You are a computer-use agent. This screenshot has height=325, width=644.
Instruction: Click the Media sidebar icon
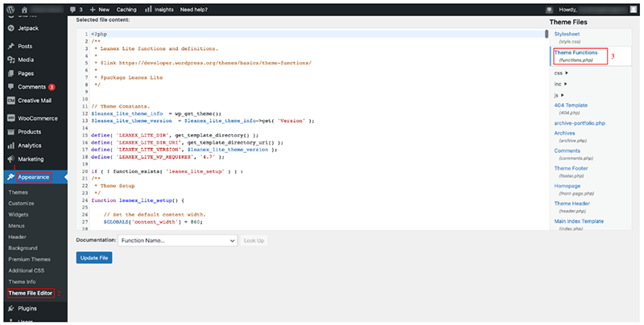point(11,60)
